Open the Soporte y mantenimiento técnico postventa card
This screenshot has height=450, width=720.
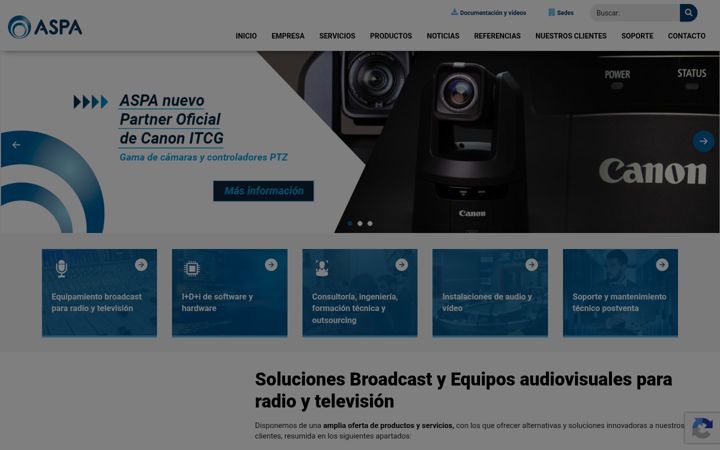point(620,292)
